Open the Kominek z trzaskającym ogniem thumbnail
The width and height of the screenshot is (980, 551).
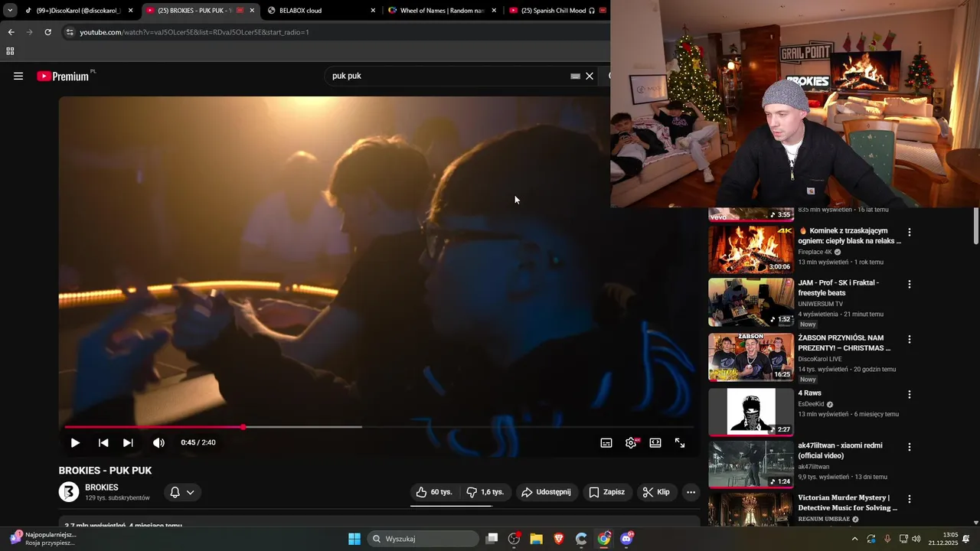click(751, 249)
